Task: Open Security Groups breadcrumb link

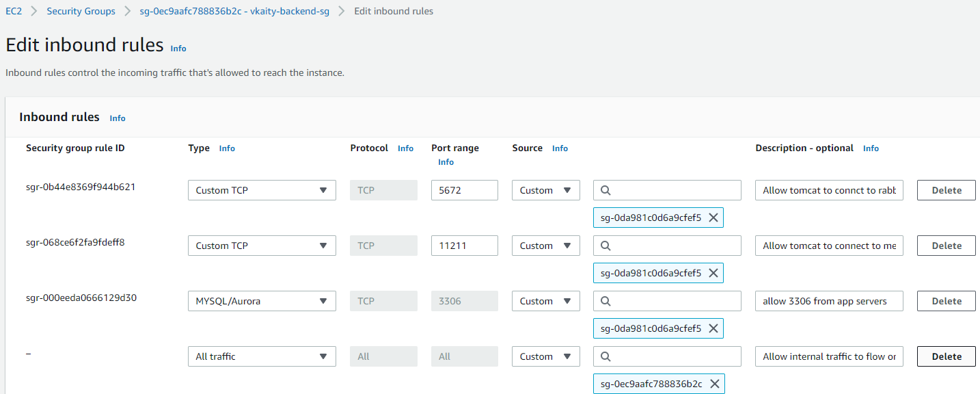Action: tap(81, 11)
